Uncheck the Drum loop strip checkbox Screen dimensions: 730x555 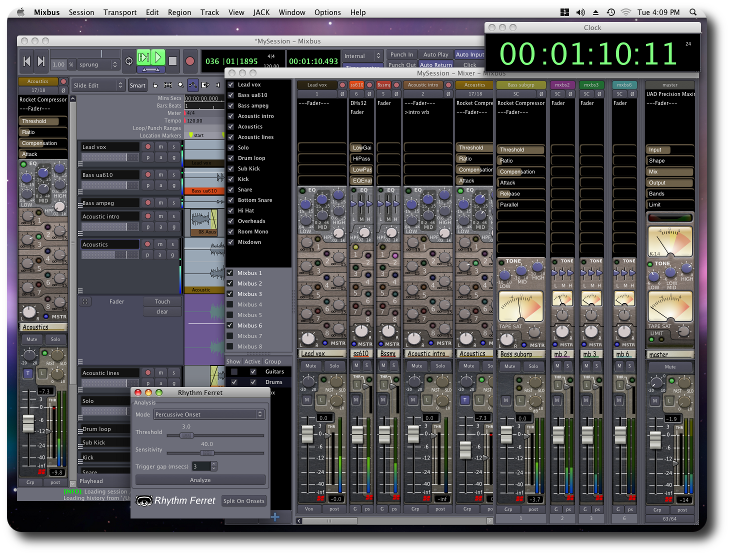pos(231,158)
